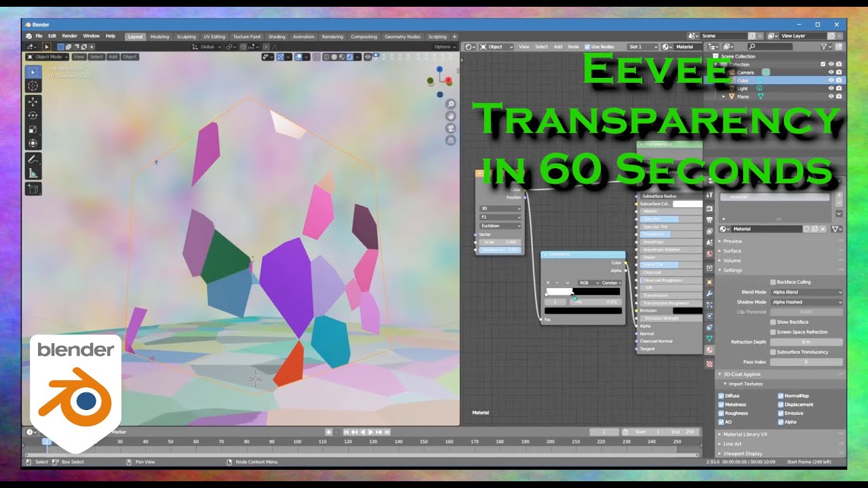Viewport: 868px width, 488px height.
Task: Enable Screen Space Refraction checkbox
Action: click(x=773, y=332)
